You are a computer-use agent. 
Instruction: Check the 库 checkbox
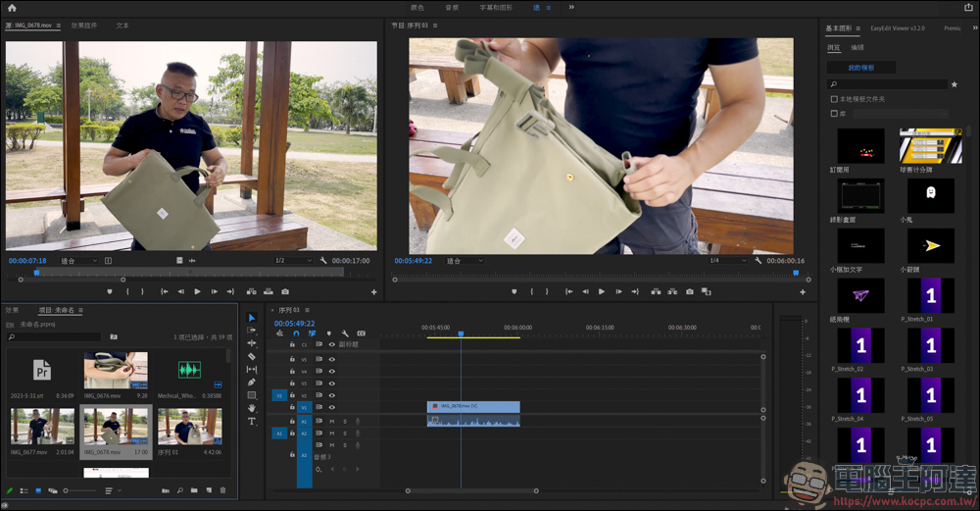click(x=834, y=113)
